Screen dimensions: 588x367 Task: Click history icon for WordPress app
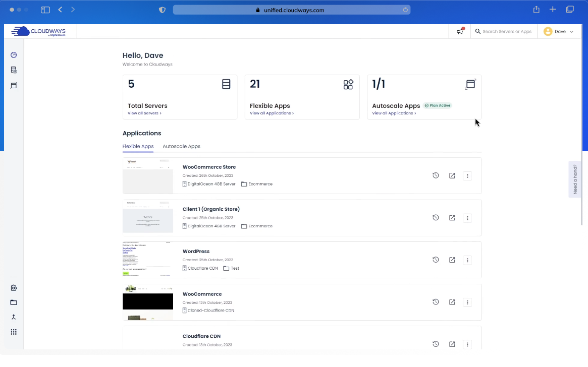436,260
